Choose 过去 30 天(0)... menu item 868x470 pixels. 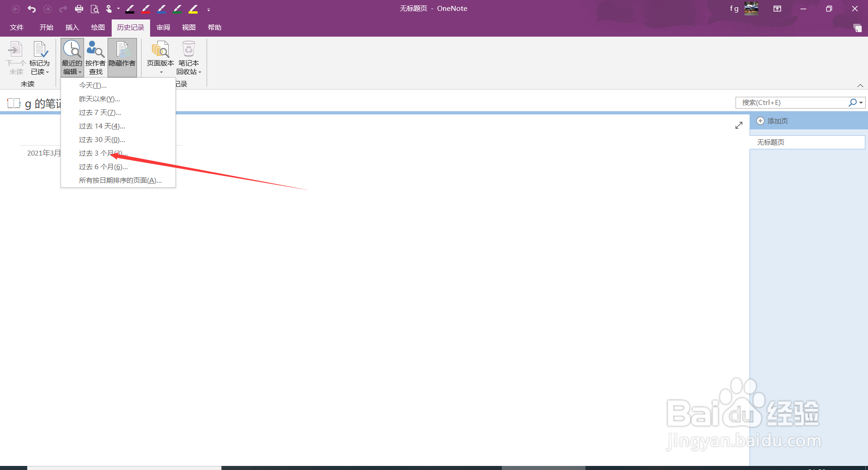(x=118, y=140)
